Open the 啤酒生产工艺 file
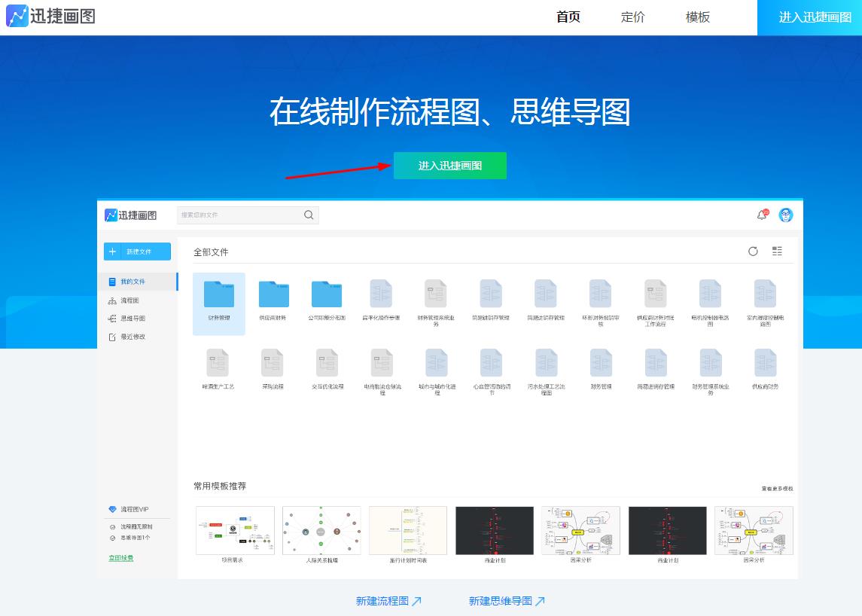This screenshot has height=616, width=862. 218,368
